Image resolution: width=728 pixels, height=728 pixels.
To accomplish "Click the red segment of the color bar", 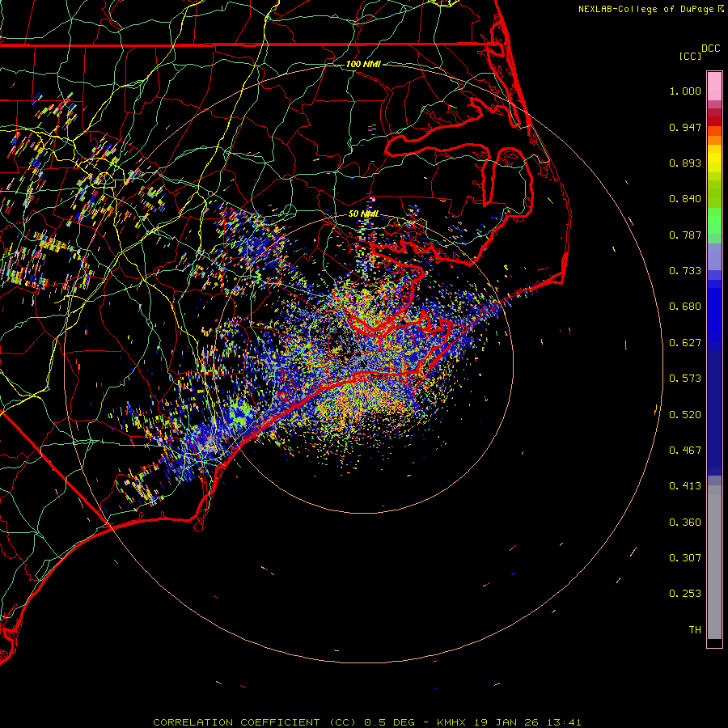I will click(x=714, y=121).
